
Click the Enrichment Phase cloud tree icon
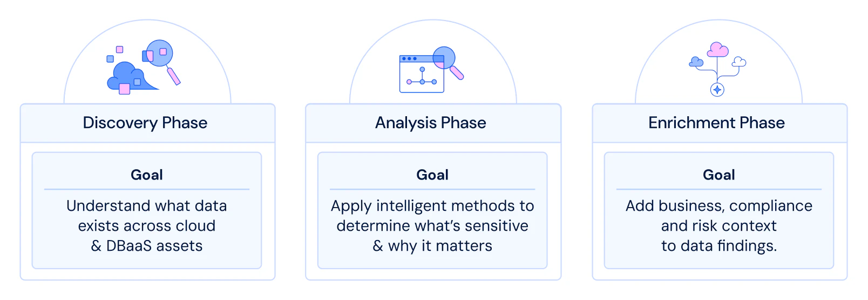pyautogui.click(x=717, y=69)
